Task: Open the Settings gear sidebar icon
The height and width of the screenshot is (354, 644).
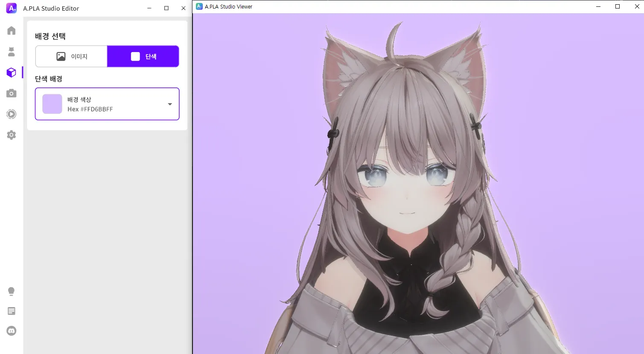Action: tap(12, 135)
